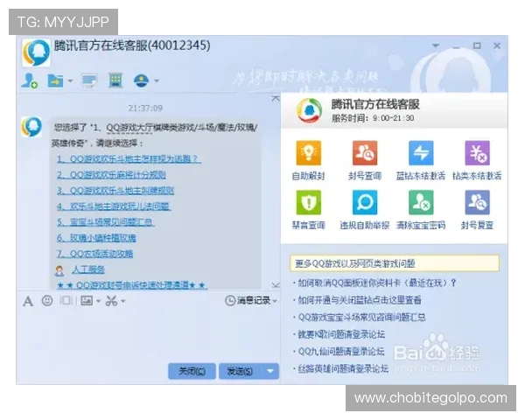The width and height of the screenshot is (525, 420).
Task: Click the insert image icon
Action: coord(87,301)
